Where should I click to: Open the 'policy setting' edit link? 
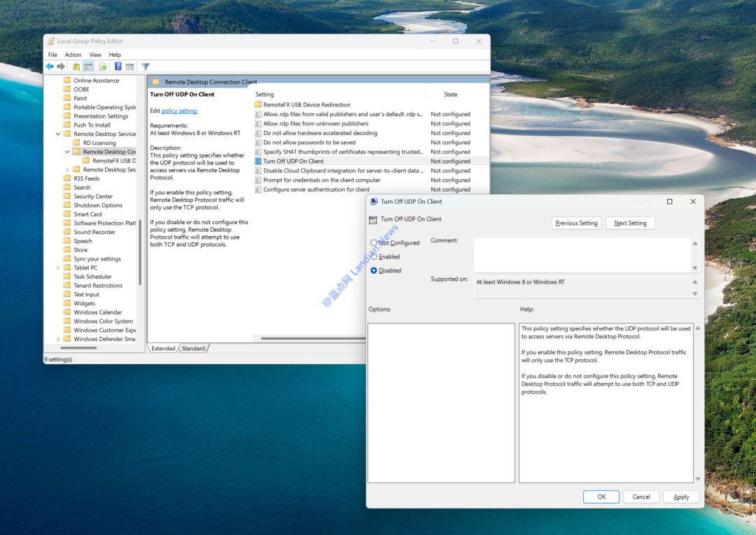coord(179,111)
